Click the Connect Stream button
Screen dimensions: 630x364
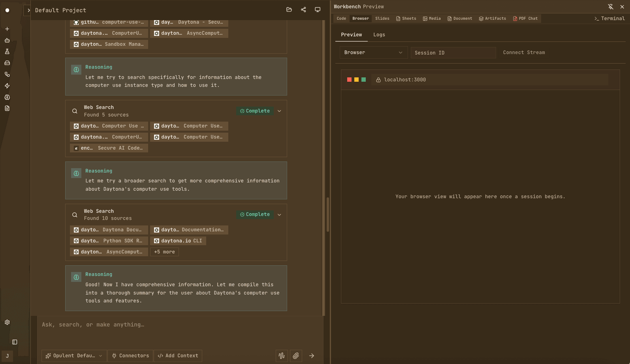click(524, 53)
